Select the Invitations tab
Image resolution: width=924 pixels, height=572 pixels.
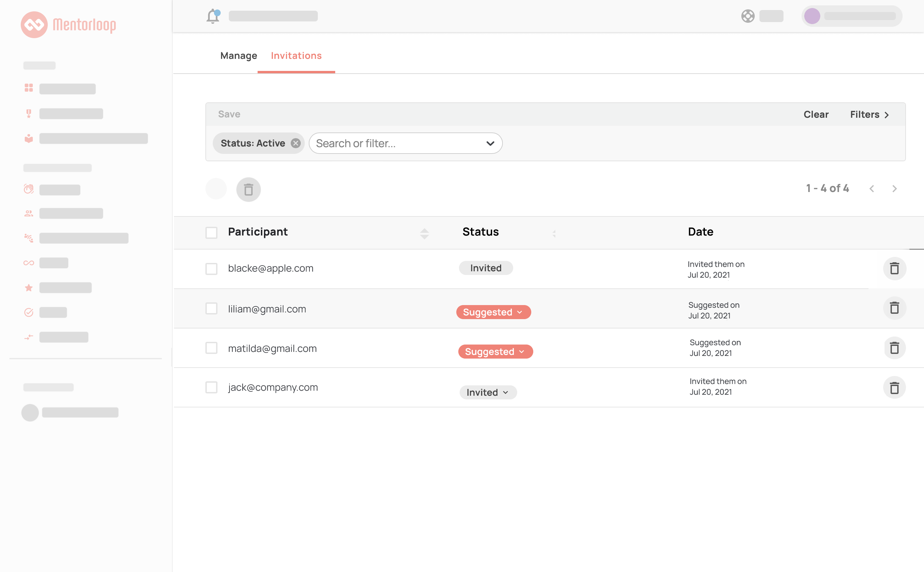click(x=296, y=56)
